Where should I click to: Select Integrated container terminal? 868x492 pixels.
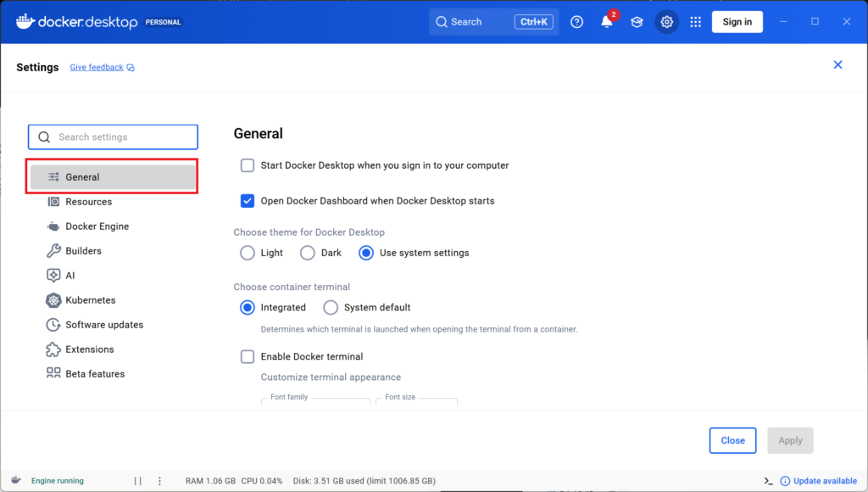[x=248, y=307]
